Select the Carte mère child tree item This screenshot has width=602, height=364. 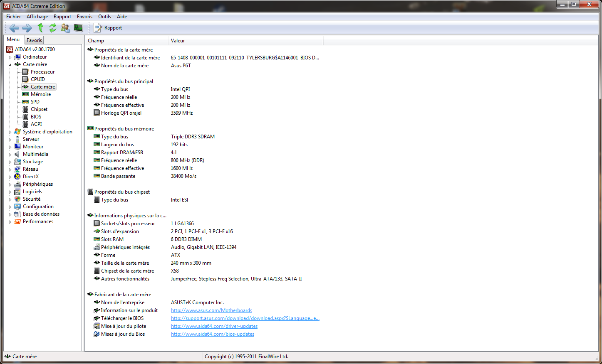tap(43, 87)
